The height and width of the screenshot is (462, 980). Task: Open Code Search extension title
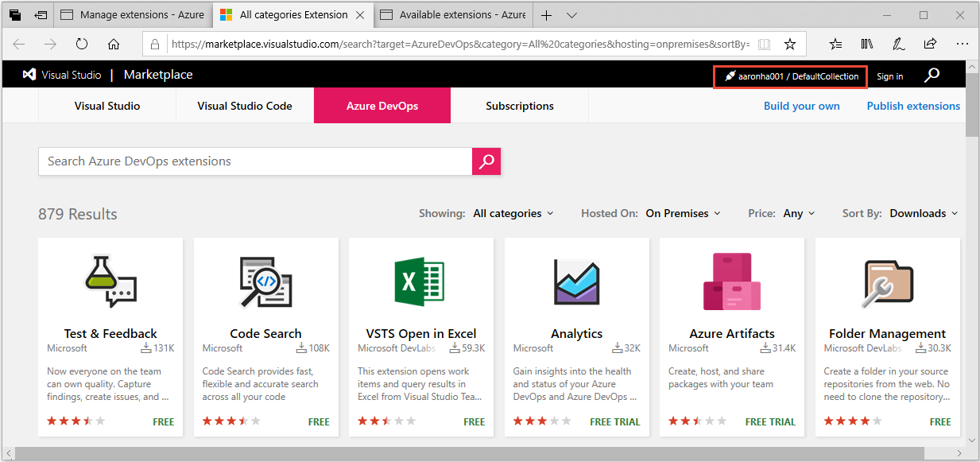[x=265, y=334]
